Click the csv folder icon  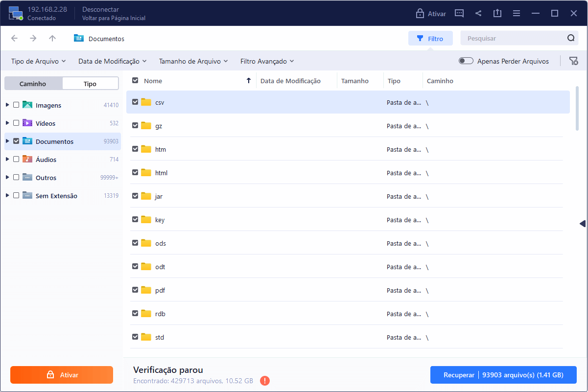coord(146,102)
